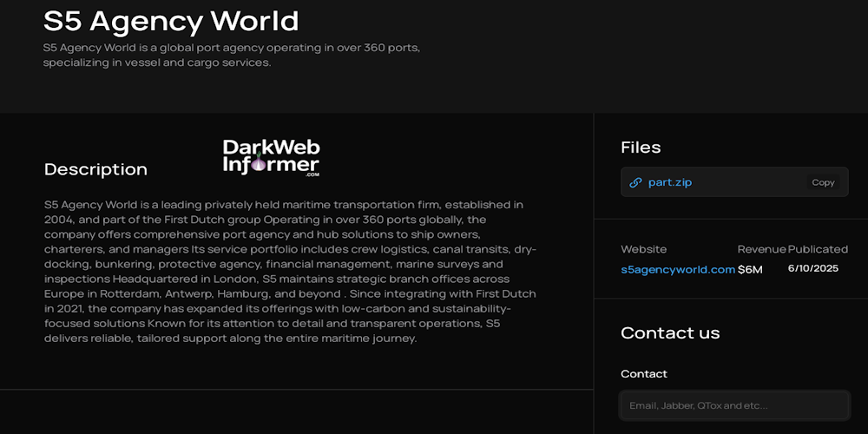Image resolution: width=868 pixels, height=434 pixels.
Task: Click the 6/10/2025 publication date
Action: (x=812, y=268)
